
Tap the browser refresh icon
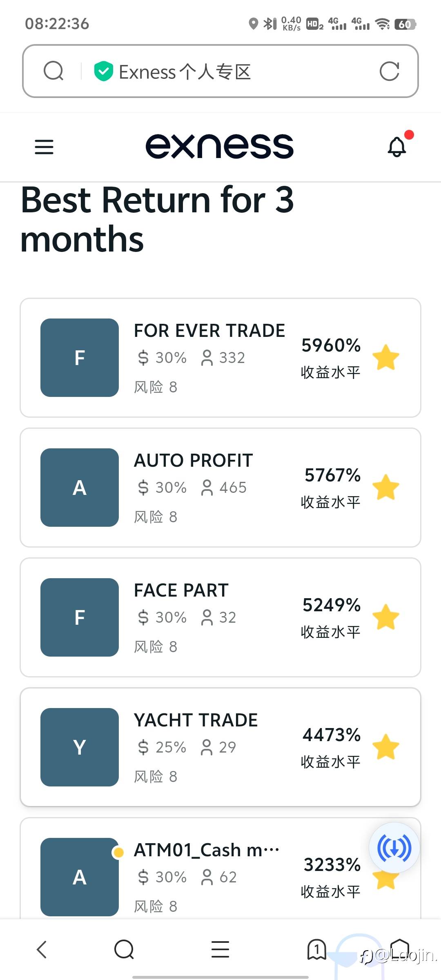[389, 71]
